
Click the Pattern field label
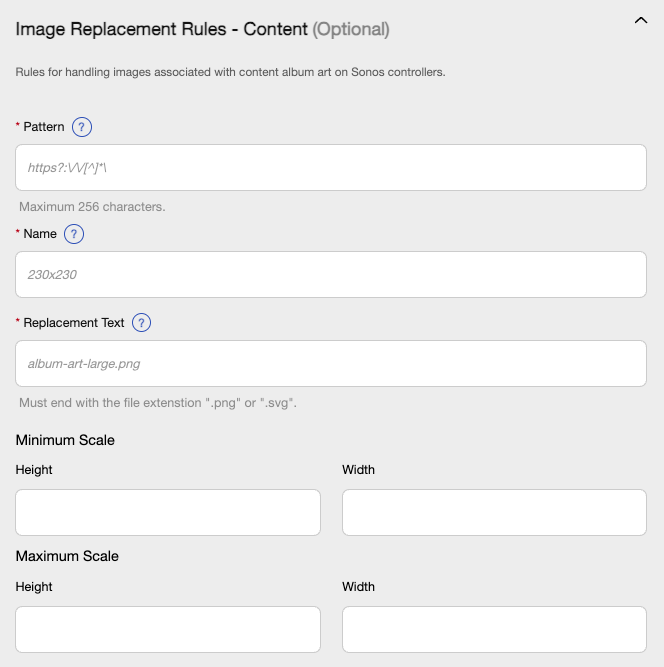pyautogui.click(x=44, y=127)
